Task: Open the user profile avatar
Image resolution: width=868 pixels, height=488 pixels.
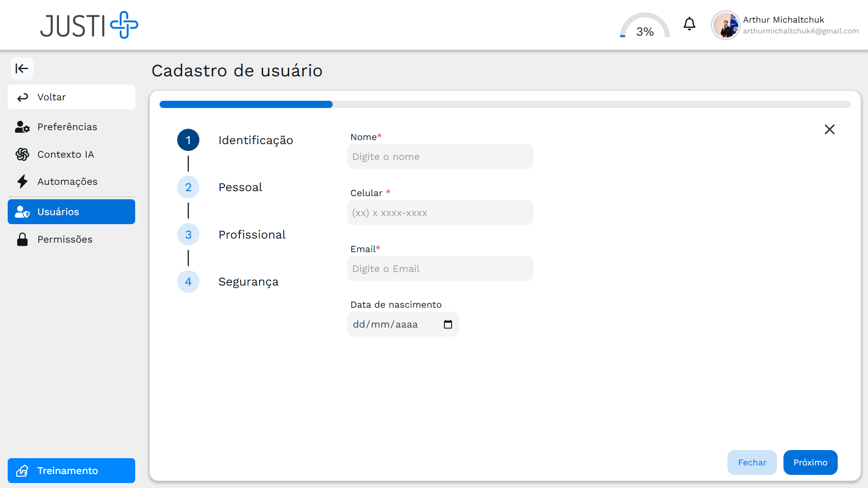Action: tap(725, 25)
